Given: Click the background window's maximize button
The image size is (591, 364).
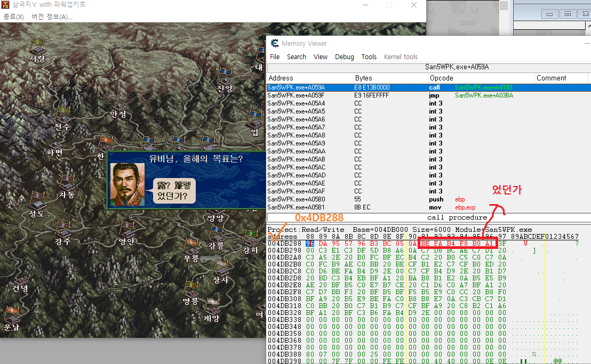Looking at the screenshot, I should pos(568,14).
